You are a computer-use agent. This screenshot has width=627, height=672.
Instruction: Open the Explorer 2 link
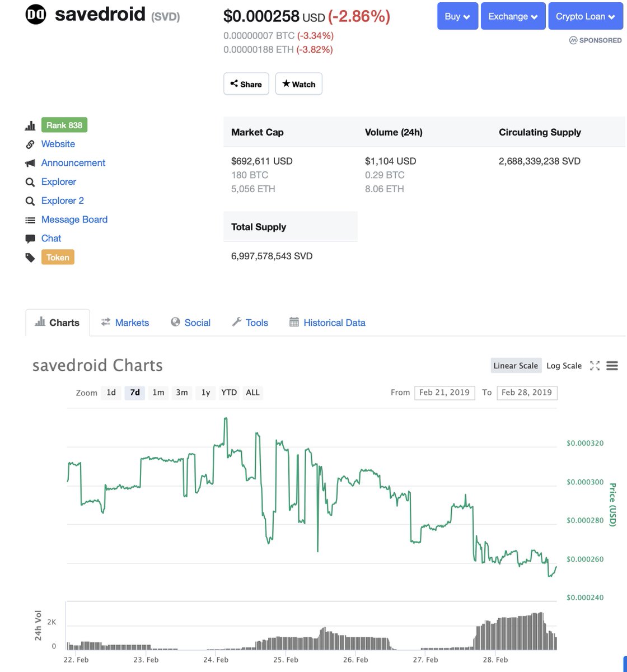(x=63, y=200)
